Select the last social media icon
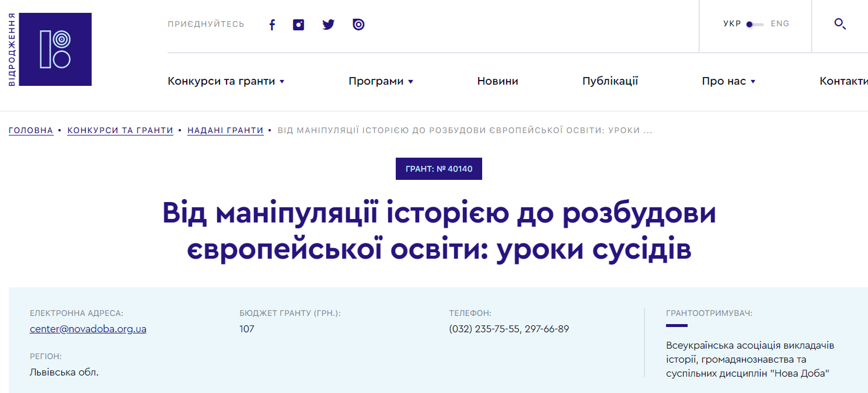This screenshot has width=868, height=393. 358,24
